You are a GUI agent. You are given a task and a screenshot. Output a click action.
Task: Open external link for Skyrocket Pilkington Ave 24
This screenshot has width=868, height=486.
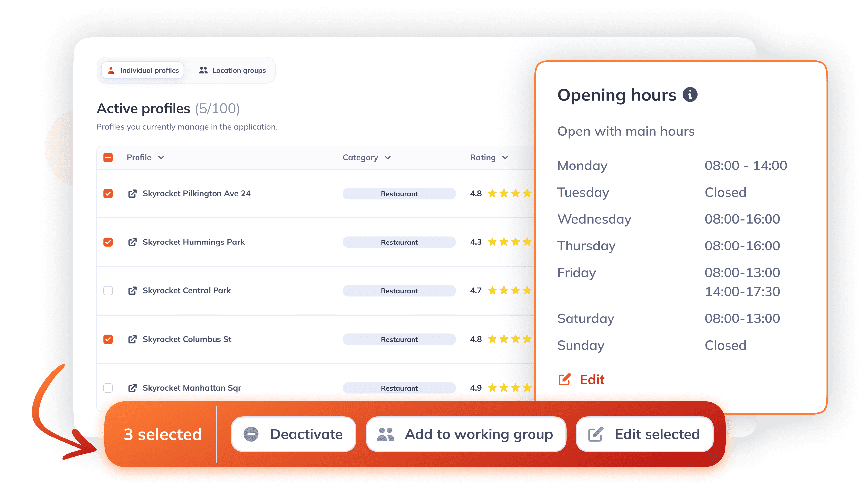coord(132,193)
